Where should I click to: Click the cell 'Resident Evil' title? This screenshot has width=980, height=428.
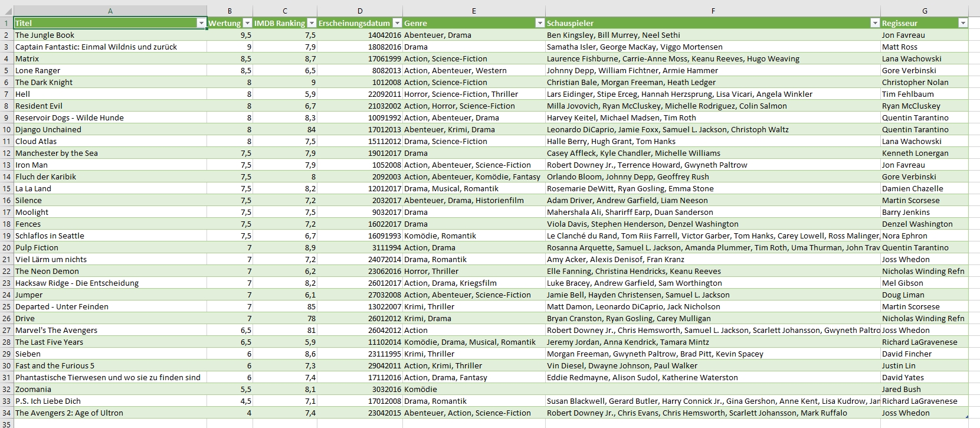tap(110, 106)
